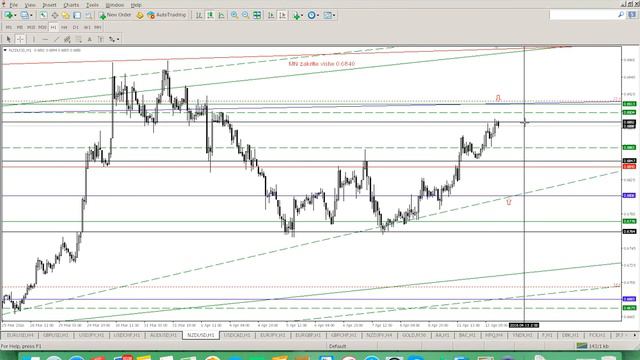Open the Charts menu
Image resolution: width=640 pixels, height=360 pixels.
coord(71,5)
